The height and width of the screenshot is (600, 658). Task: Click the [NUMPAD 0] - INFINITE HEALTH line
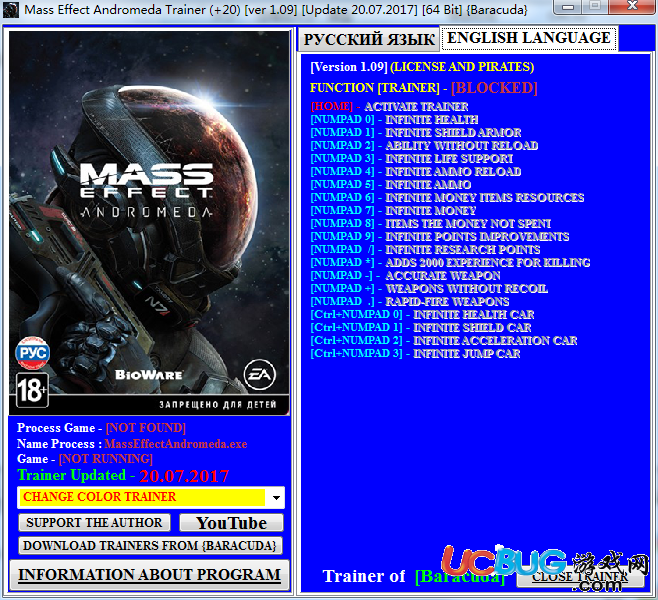point(394,120)
